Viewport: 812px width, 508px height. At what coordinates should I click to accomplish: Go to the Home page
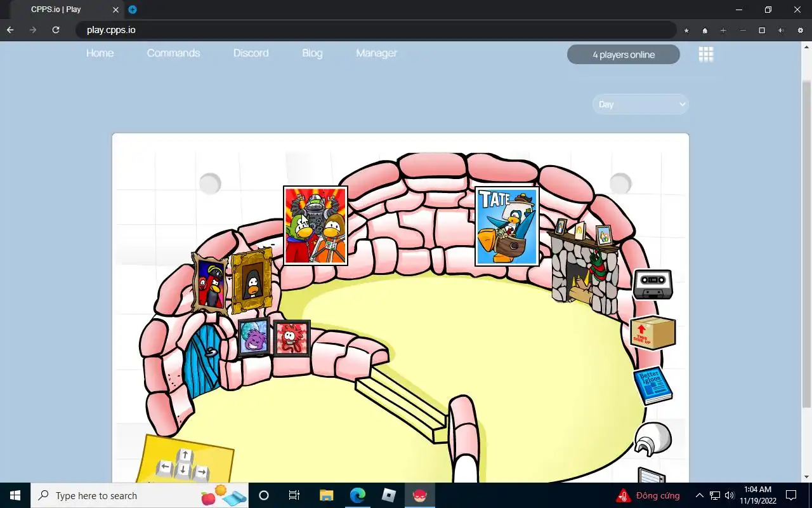[x=100, y=53]
